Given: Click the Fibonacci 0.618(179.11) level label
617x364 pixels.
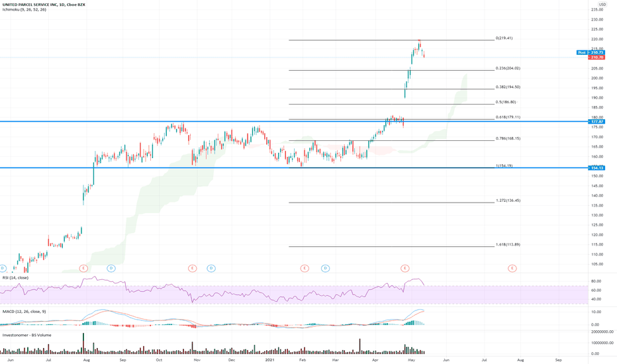Looking at the screenshot, I should click(508, 117).
